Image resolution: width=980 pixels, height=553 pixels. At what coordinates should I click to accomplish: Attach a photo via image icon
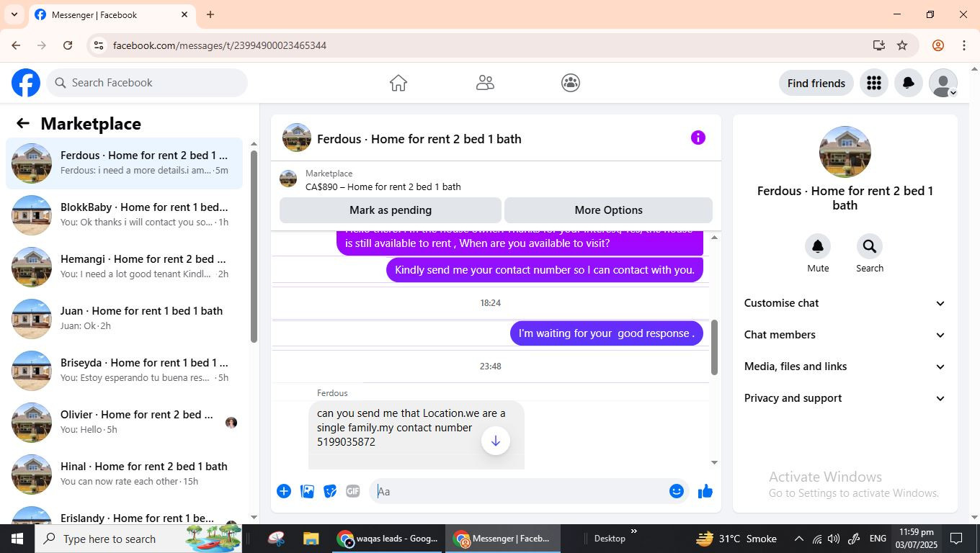(x=307, y=491)
